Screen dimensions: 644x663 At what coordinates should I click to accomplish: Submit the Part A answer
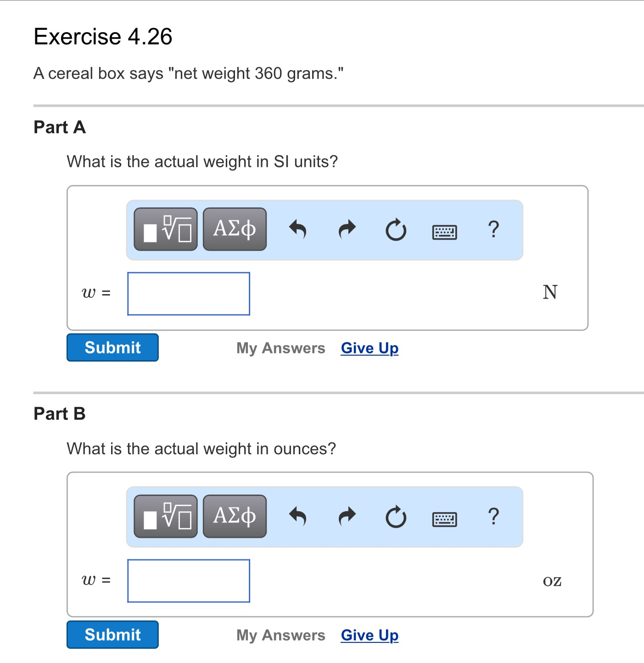112,348
